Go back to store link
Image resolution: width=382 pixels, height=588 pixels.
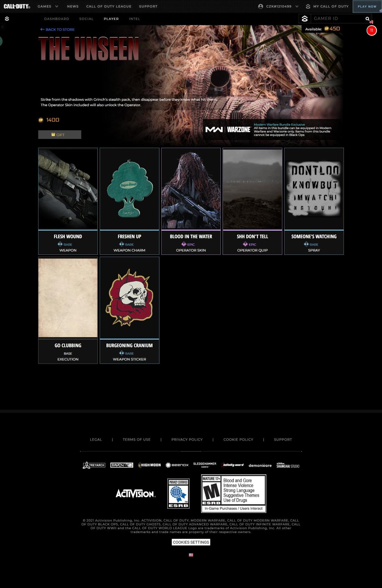(57, 29)
